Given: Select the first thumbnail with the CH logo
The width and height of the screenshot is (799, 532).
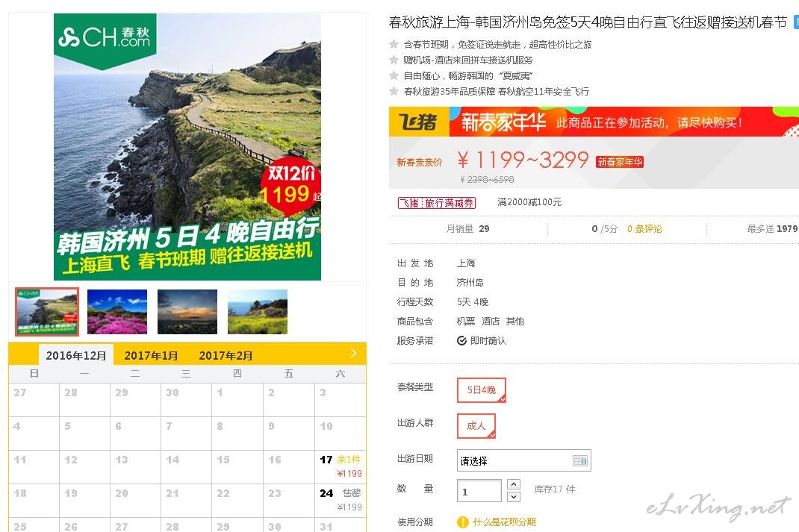Looking at the screenshot, I should click(47, 312).
